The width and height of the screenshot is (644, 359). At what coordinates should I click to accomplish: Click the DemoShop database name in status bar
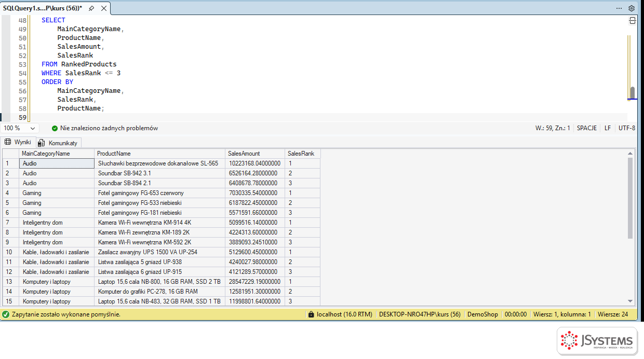point(482,314)
